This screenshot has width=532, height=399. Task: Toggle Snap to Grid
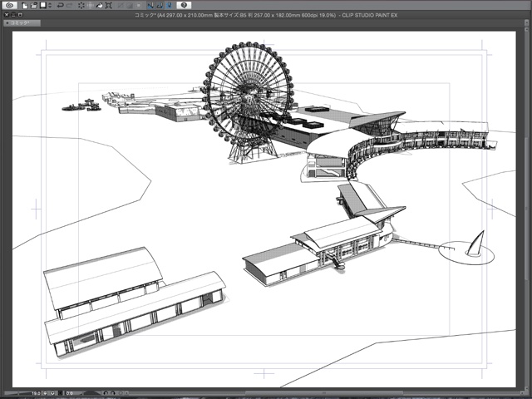click(169, 6)
